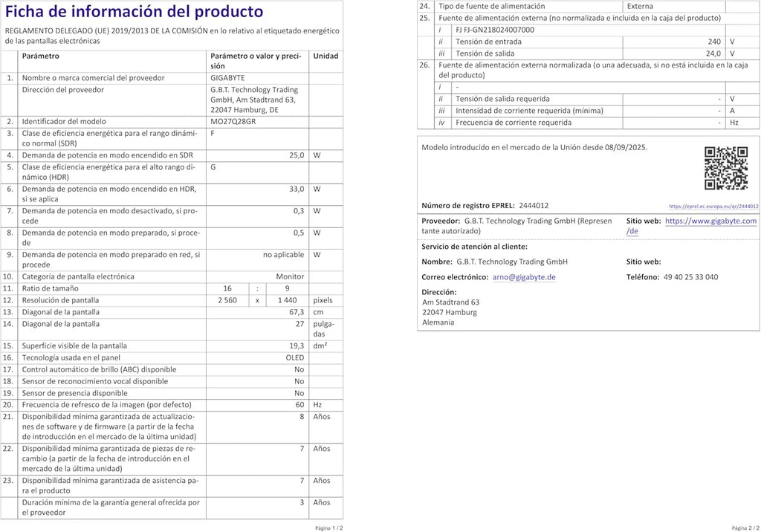
Task: Click the visible surface value 19,3
Action: 297,346
